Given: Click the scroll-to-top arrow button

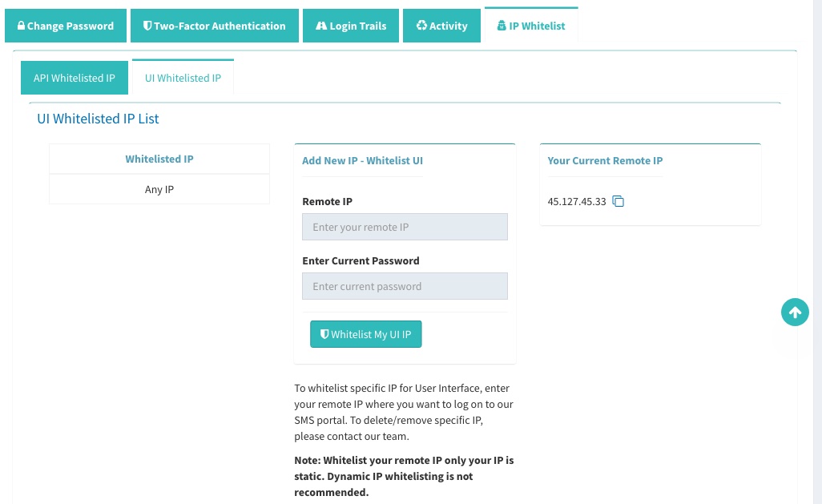Looking at the screenshot, I should pyautogui.click(x=795, y=312).
